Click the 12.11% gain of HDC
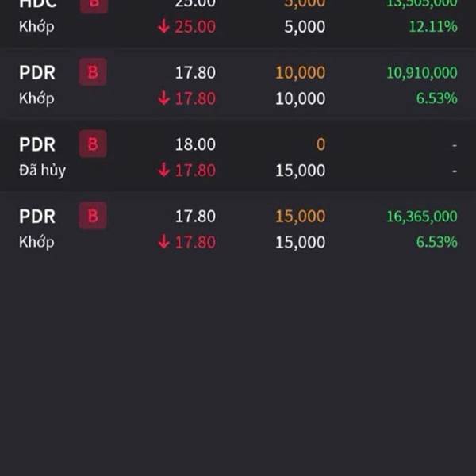The width and height of the screenshot is (476, 476). click(433, 26)
